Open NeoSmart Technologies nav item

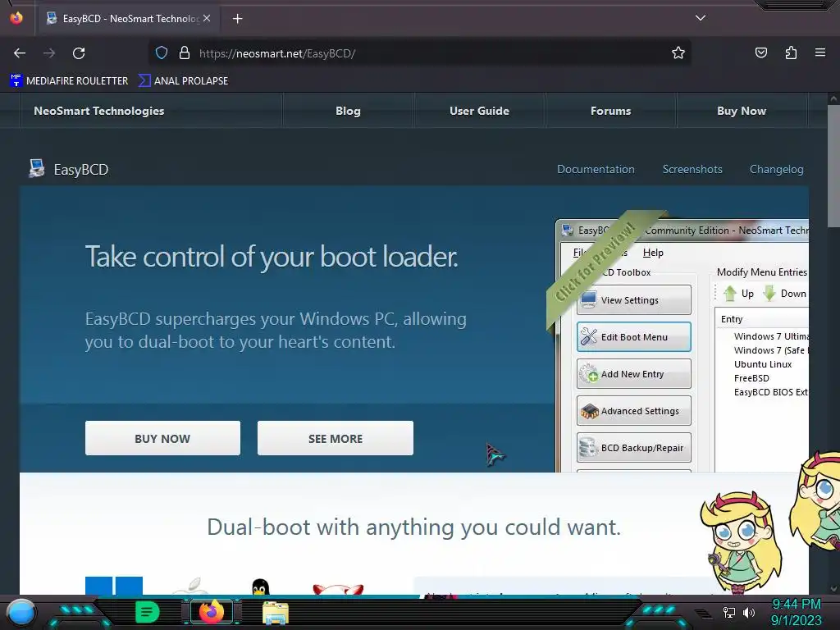99,111
